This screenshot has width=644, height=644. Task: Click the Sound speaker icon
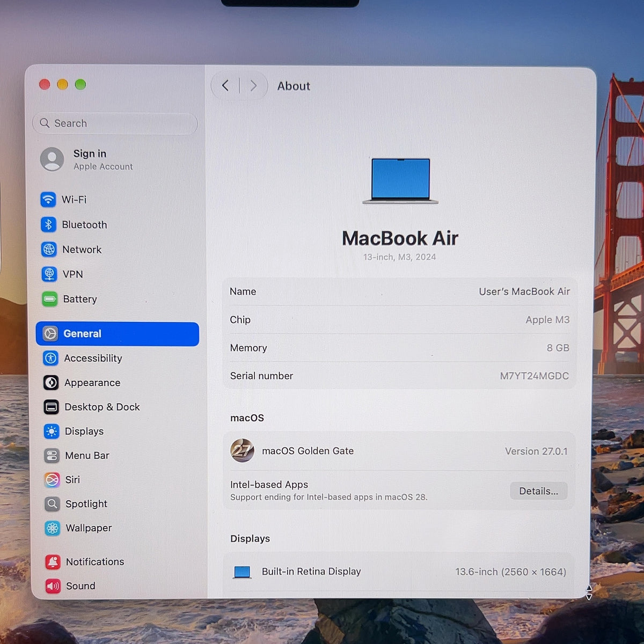click(53, 586)
